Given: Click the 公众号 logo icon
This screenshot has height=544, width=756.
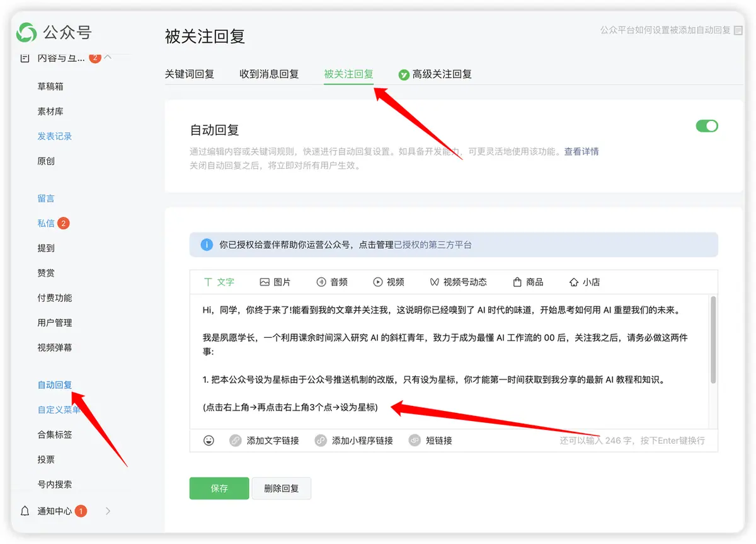Looking at the screenshot, I should point(26,32).
